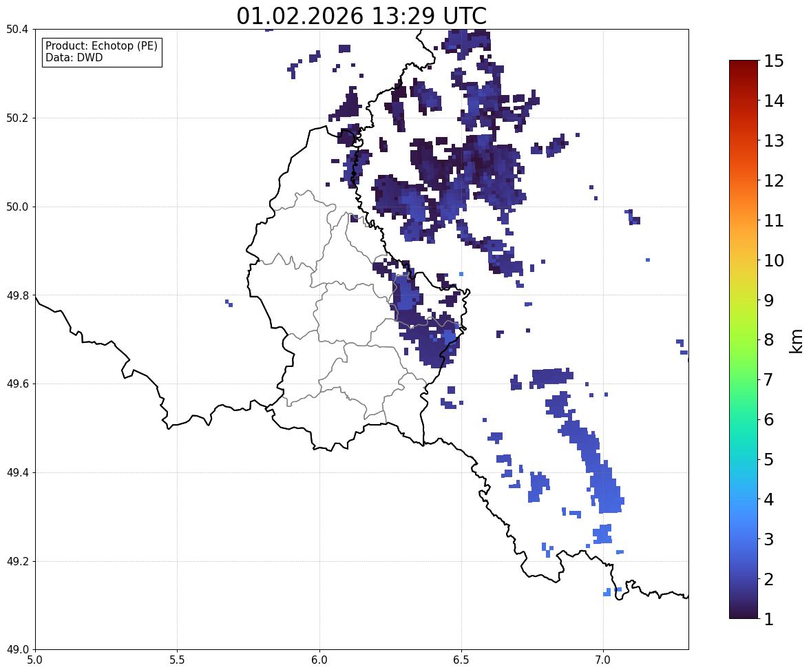Click the longitude axis label '5.0'

35,660
